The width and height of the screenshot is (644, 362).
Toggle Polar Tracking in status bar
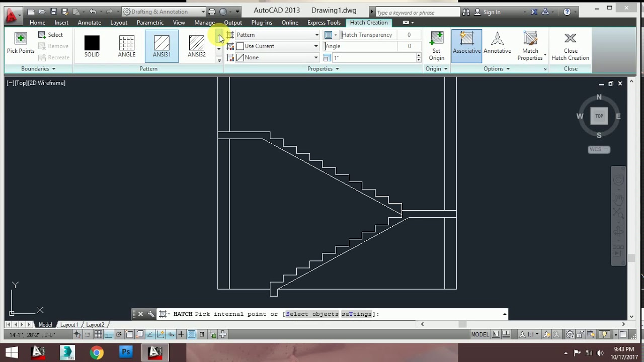[119, 335]
